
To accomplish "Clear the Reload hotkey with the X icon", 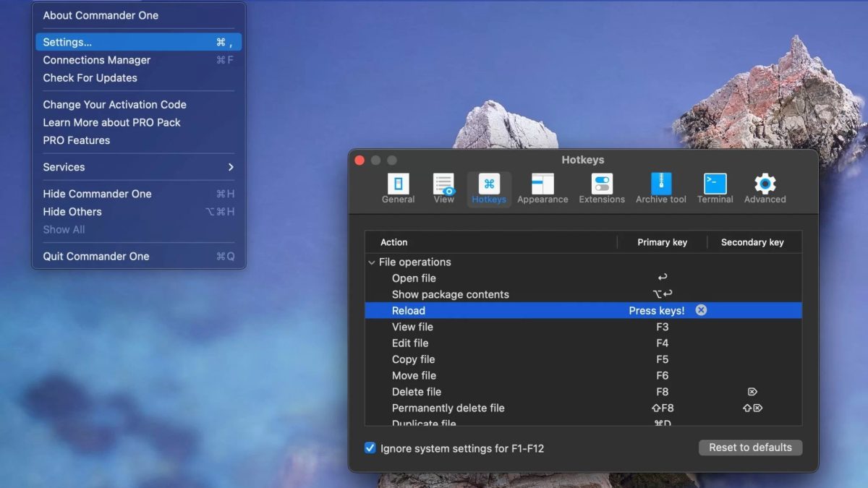I will (x=701, y=310).
